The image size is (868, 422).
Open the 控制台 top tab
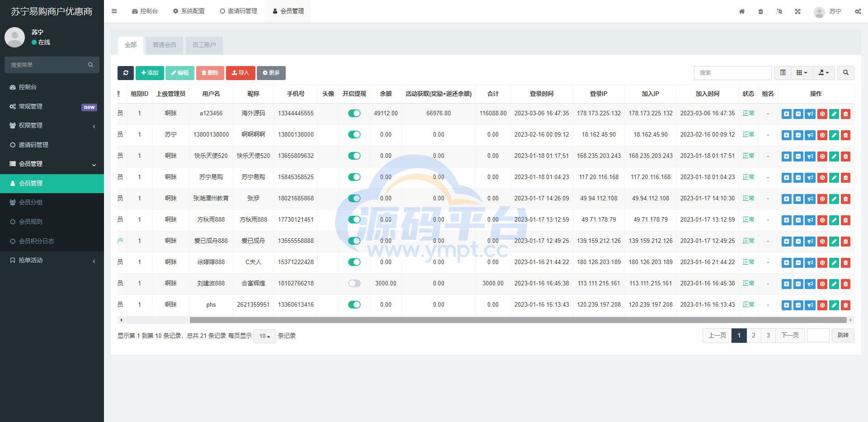145,11
